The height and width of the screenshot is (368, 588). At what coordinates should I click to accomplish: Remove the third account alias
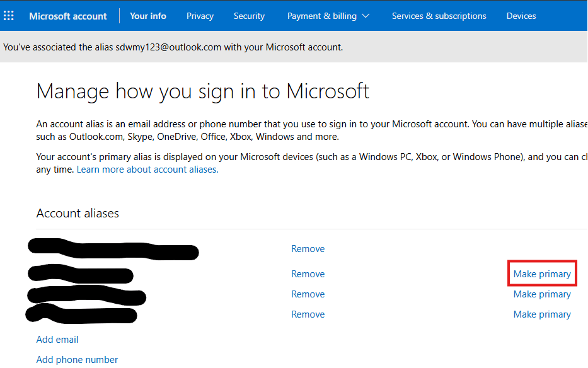[308, 294]
